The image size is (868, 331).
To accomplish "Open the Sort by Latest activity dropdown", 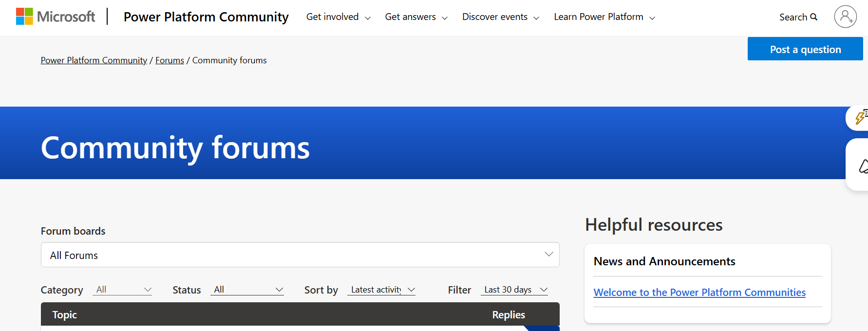I will pyautogui.click(x=382, y=290).
